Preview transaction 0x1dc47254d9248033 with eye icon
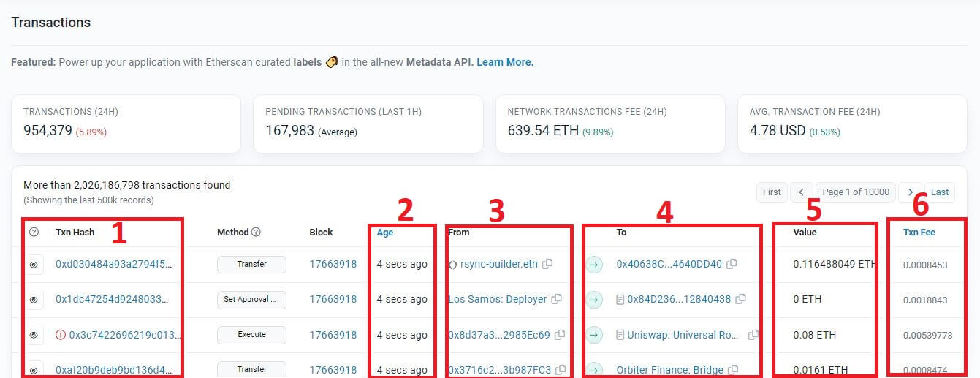This screenshot has width=980, height=378. pyautogui.click(x=34, y=300)
